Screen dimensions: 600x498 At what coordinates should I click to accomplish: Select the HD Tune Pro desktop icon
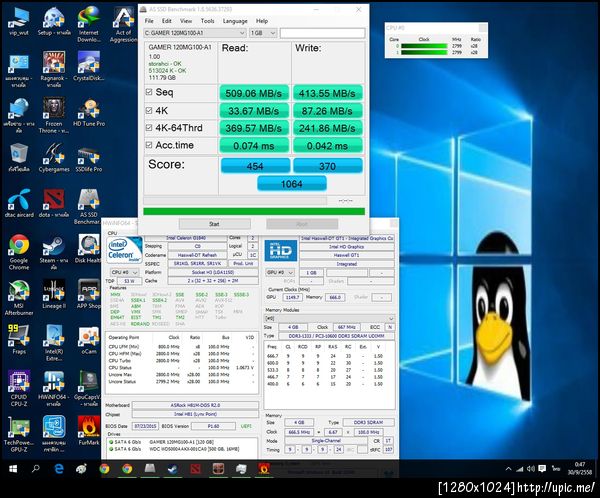(89, 113)
